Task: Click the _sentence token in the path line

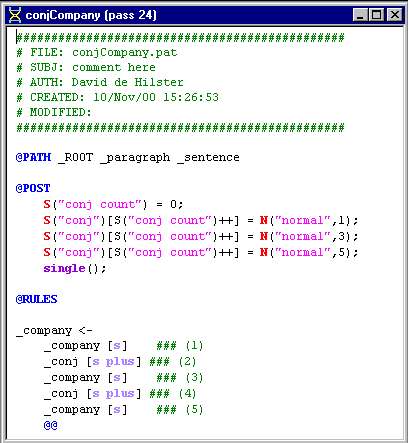Action: coord(208,157)
